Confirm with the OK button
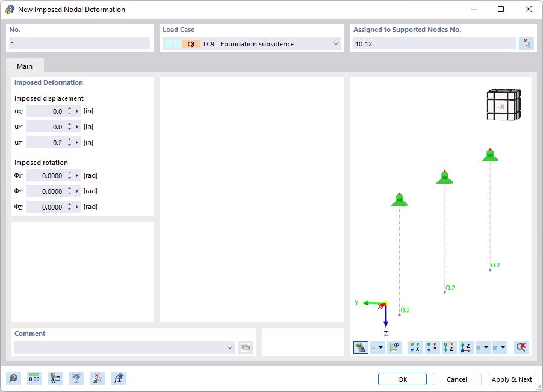The image size is (543, 392). (x=402, y=379)
